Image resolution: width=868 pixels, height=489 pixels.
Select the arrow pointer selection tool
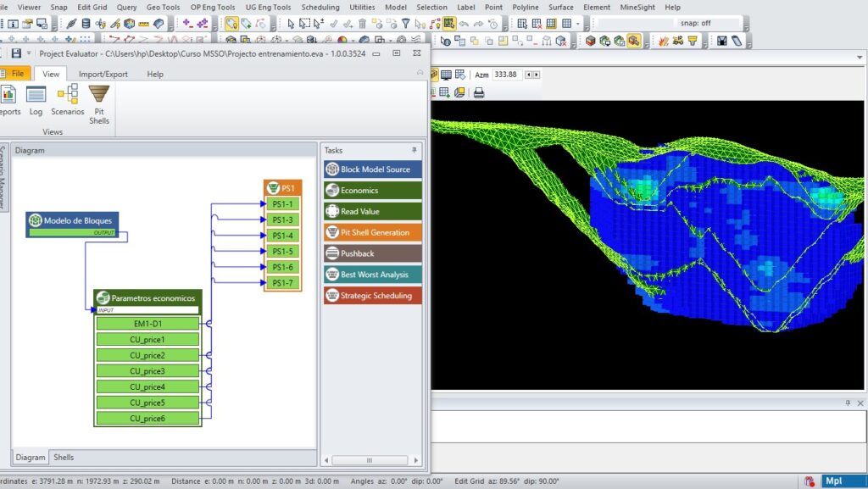[x=291, y=23]
